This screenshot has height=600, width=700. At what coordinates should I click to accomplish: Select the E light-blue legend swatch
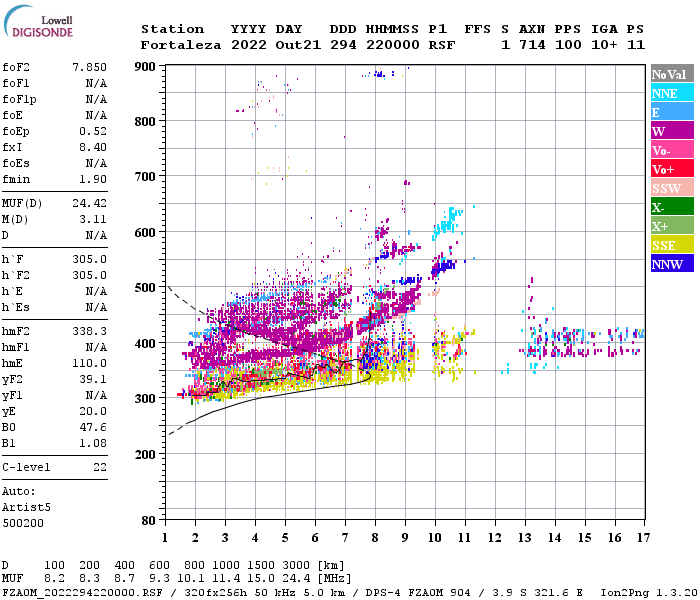pos(672,112)
